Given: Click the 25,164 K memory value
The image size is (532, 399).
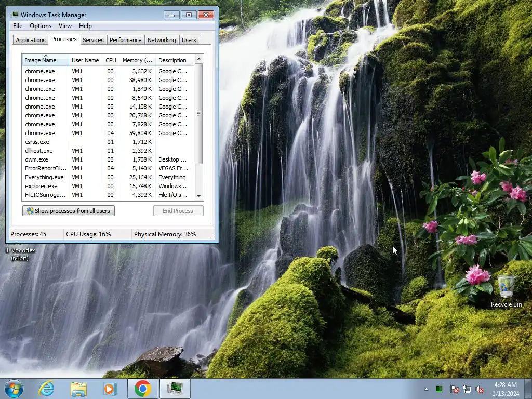Looking at the screenshot, I should (140, 177).
